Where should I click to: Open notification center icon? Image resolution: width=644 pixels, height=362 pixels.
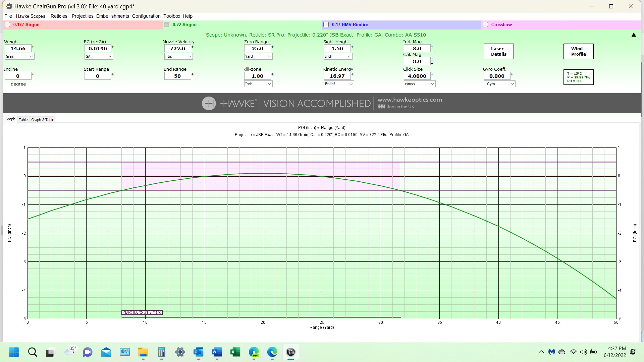633,352
